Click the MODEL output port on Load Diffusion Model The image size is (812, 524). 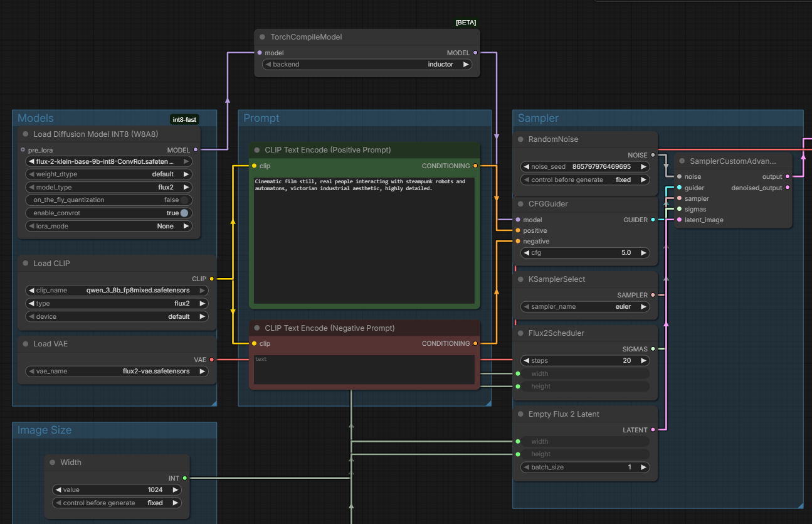(196, 150)
